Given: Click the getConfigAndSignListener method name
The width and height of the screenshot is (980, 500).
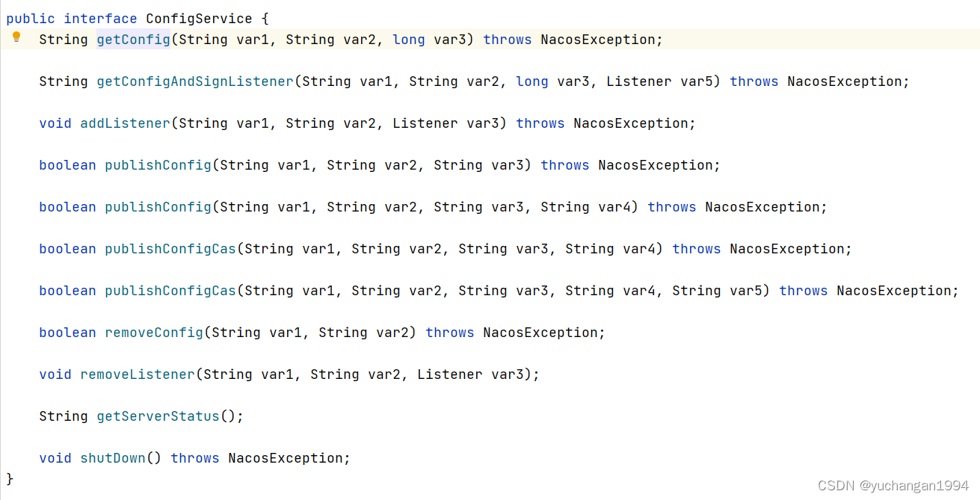Looking at the screenshot, I should pos(195,81).
